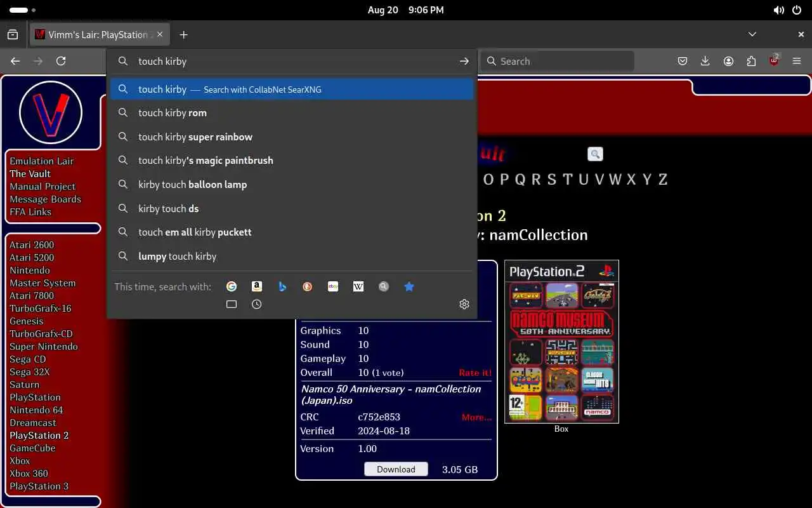Screen dimensions: 812x508
Task: Search history using the clock icon
Action: 257,304
